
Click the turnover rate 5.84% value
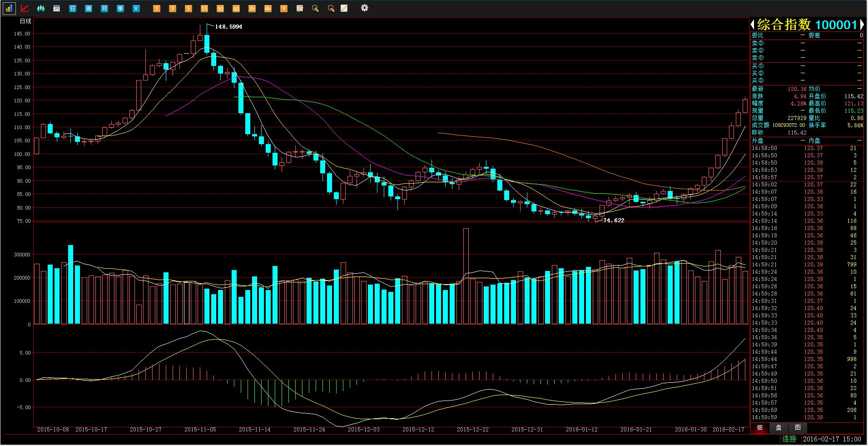point(855,125)
